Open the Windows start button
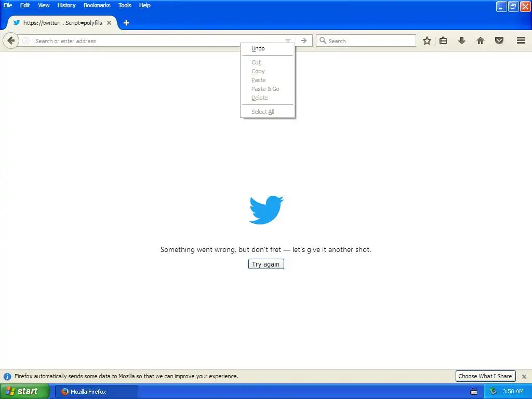Screen dimensions: 532x399 pyautogui.click(x=24, y=392)
